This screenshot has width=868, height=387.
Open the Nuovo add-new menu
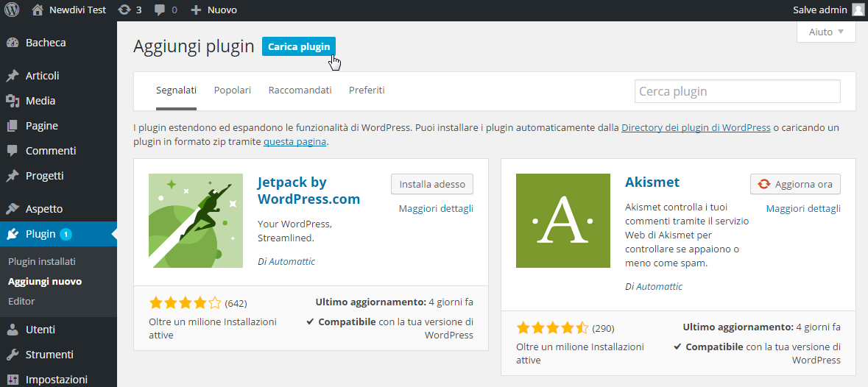pyautogui.click(x=214, y=10)
